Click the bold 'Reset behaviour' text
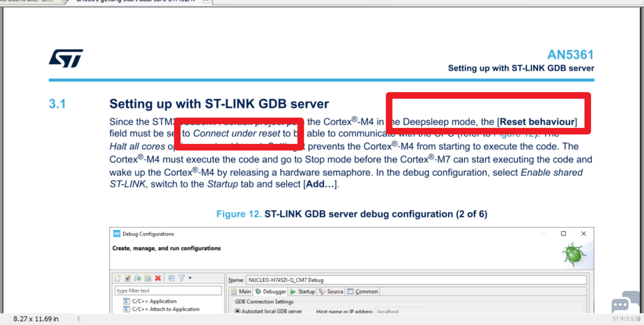The height and width of the screenshot is (325, 644). coord(537,122)
